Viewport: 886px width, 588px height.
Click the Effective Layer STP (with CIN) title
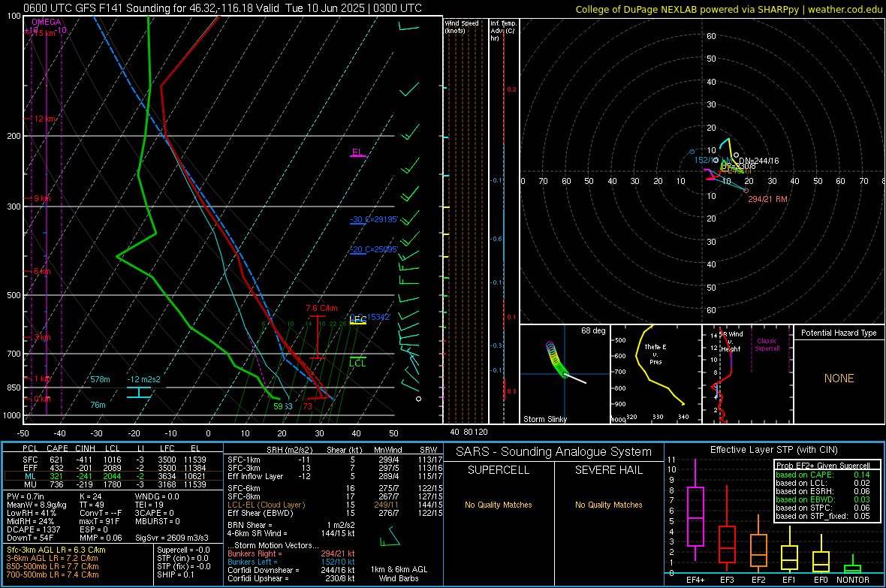point(773,450)
